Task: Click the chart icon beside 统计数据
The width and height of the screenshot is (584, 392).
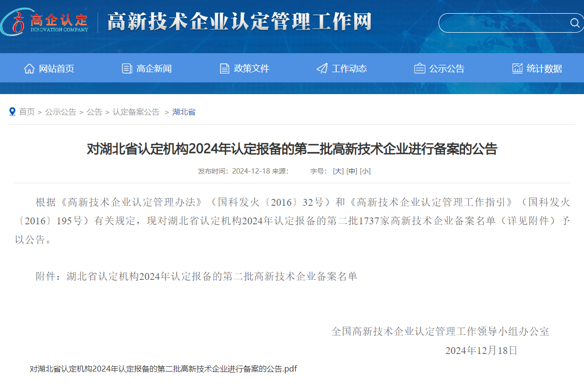Action: tap(517, 68)
